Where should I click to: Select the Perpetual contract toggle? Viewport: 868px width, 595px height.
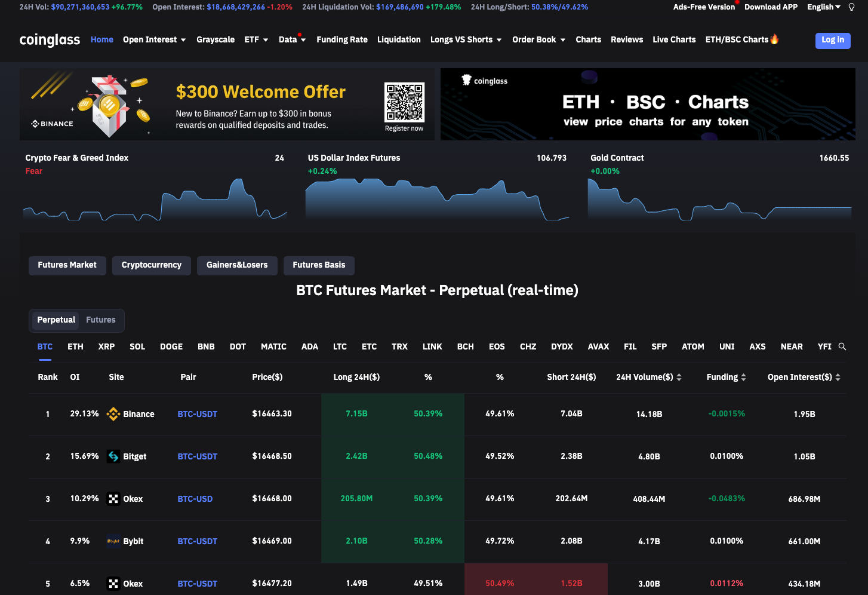click(x=56, y=320)
